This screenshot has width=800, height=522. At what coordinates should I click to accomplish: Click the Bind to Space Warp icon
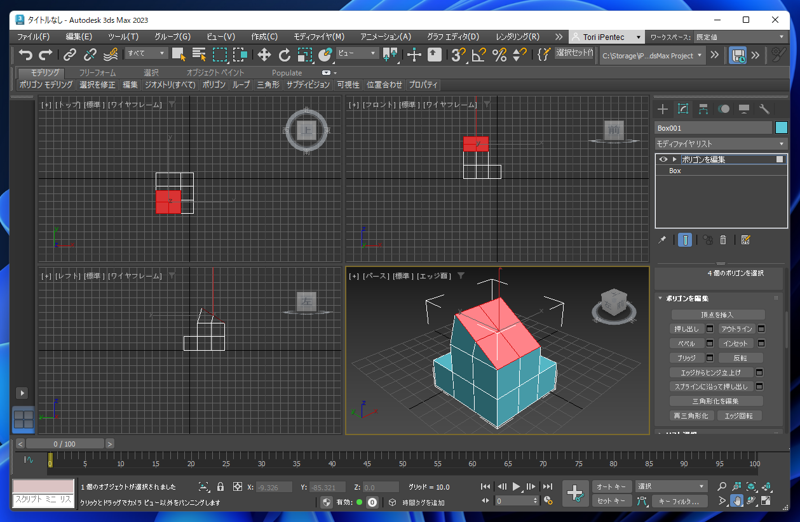click(x=110, y=54)
